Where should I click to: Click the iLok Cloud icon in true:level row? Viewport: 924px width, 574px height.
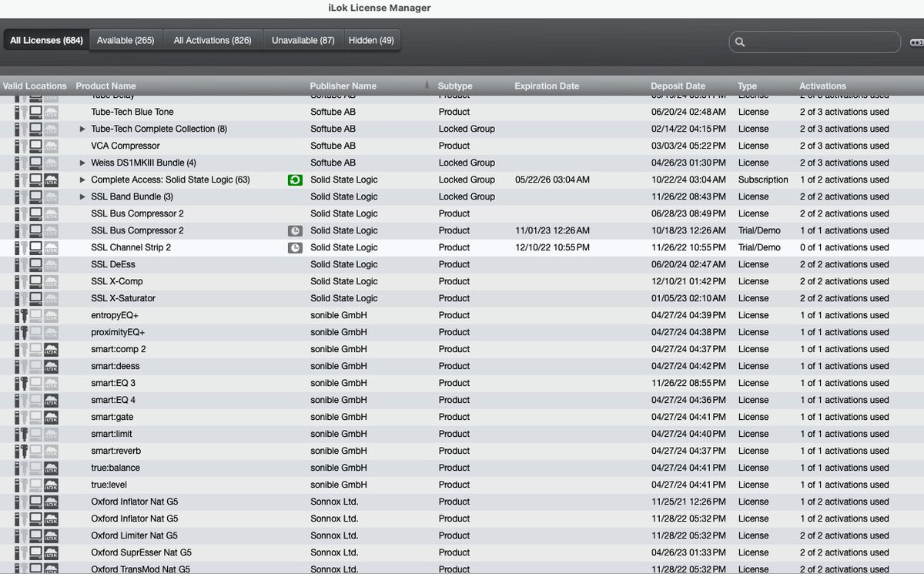(x=51, y=485)
